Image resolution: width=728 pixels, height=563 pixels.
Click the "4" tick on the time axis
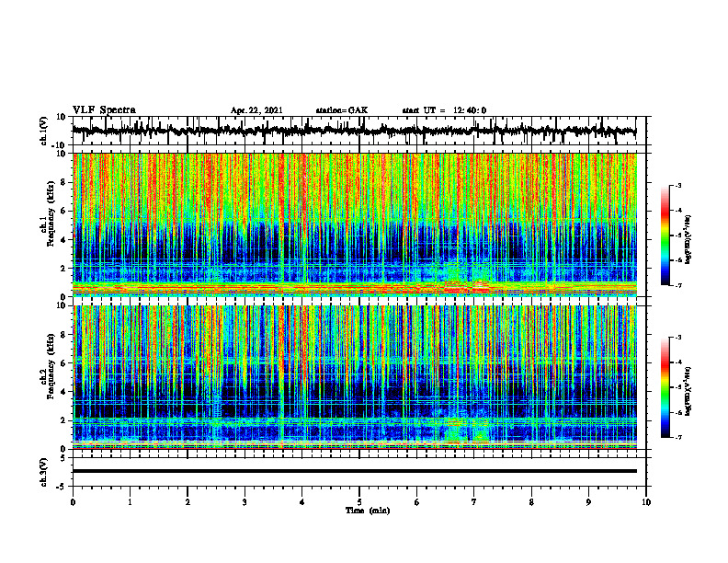coord(302,502)
